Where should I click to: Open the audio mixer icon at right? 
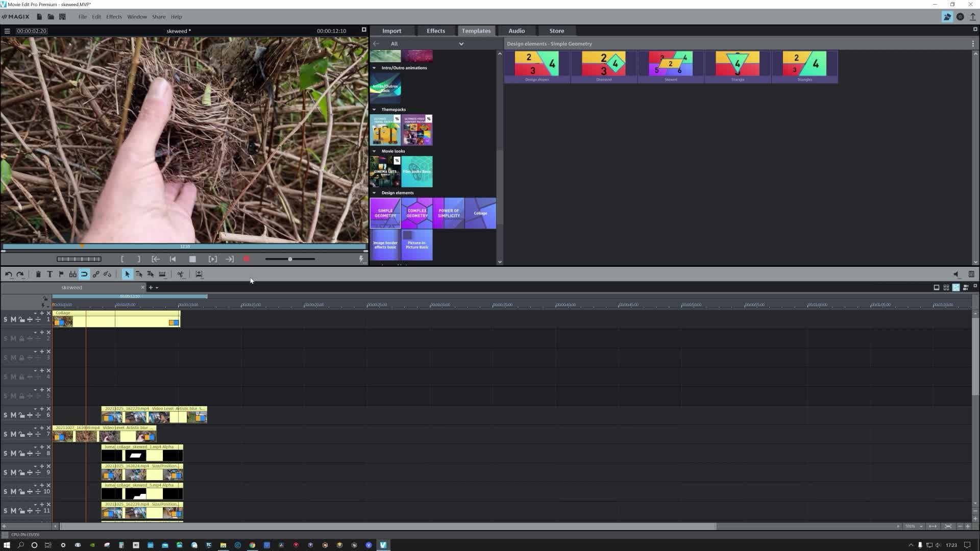click(x=971, y=274)
